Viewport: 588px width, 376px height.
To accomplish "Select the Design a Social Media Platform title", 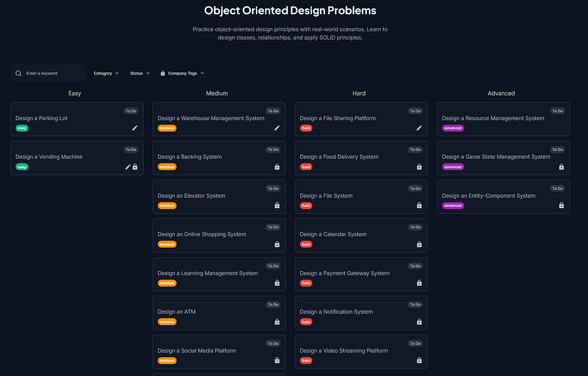I will click(x=197, y=351).
